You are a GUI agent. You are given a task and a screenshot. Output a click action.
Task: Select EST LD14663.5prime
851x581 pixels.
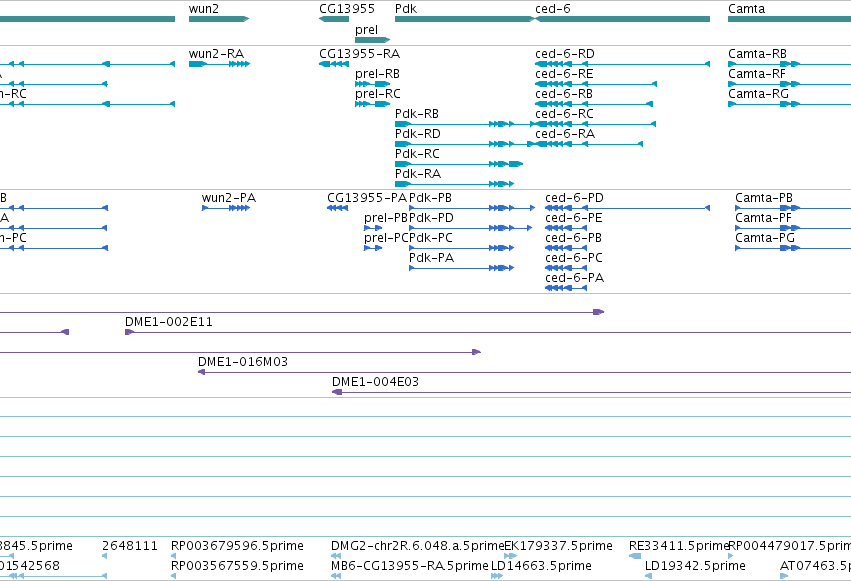tap(497, 576)
